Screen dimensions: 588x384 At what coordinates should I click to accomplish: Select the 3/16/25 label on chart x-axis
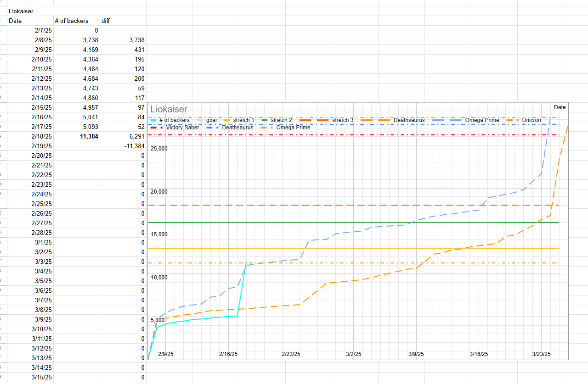click(479, 354)
